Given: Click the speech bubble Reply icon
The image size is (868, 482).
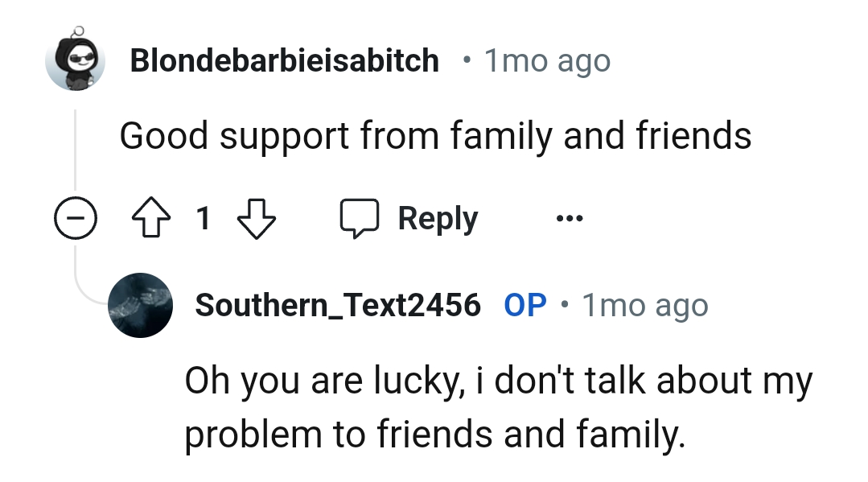Looking at the screenshot, I should (361, 217).
